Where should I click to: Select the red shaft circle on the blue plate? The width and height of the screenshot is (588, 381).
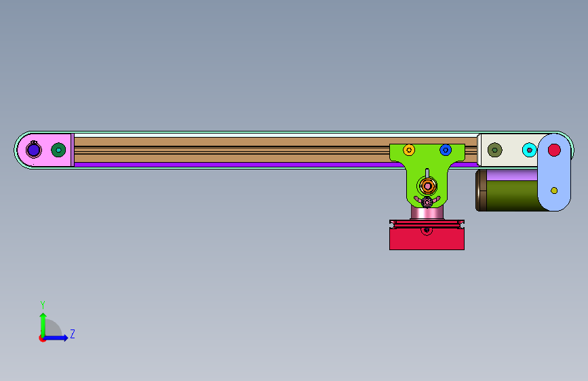pos(554,150)
